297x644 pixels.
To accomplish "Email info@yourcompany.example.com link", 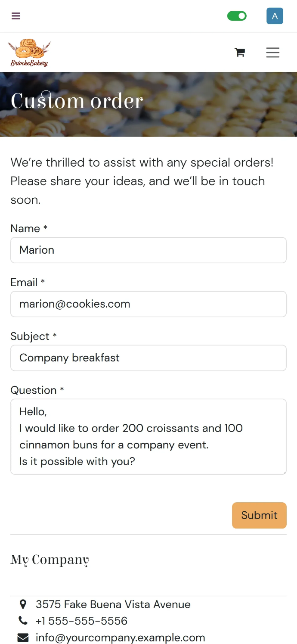I will [x=120, y=638].
